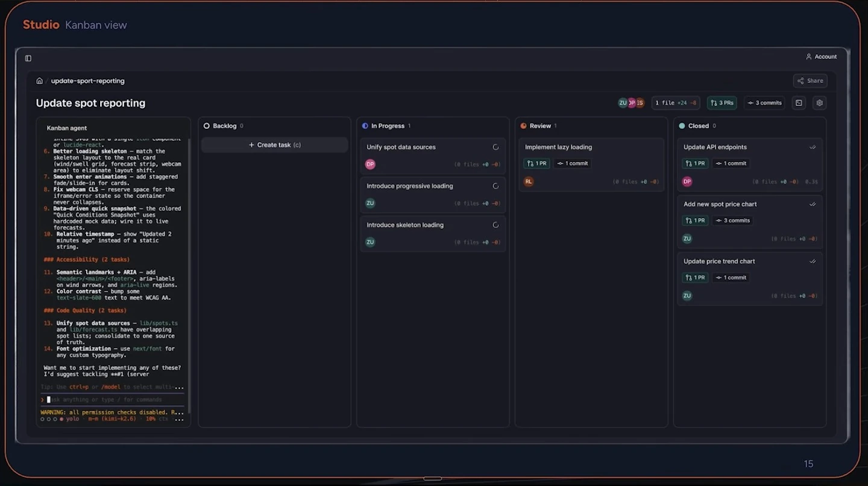Click the In Progress half-filled status icon
The image size is (868, 486).
click(x=365, y=126)
